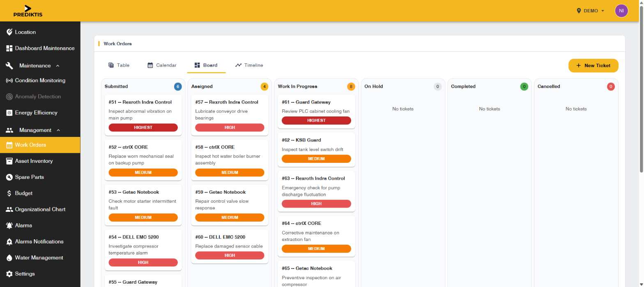The width and height of the screenshot is (644, 287).
Task: Click the Alarms Notifications bell icon
Action: pyautogui.click(x=9, y=242)
